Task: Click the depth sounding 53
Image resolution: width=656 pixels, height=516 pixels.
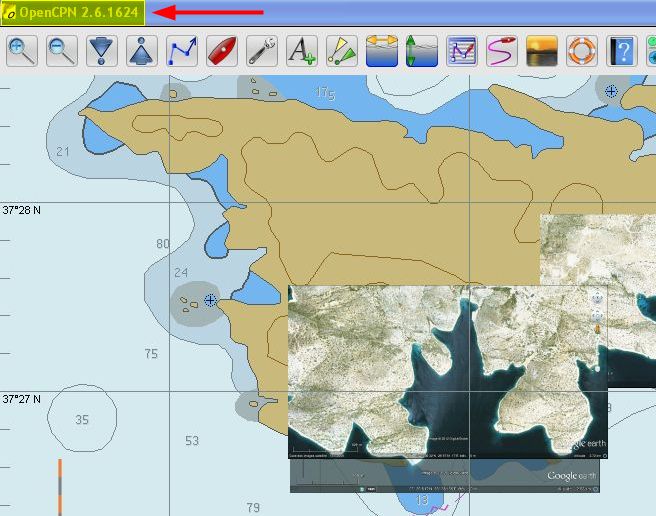Action: pyautogui.click(x=192, y=441)
